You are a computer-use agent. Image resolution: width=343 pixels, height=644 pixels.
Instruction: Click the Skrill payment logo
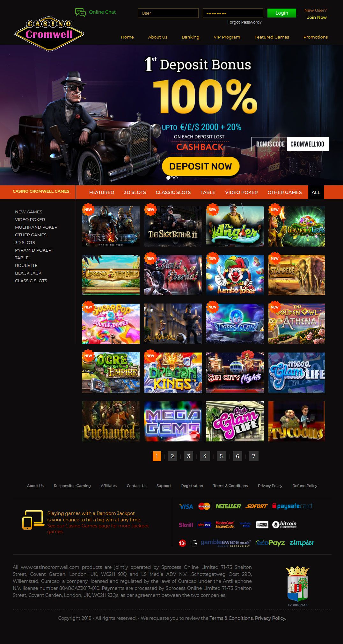click(186, 525)
